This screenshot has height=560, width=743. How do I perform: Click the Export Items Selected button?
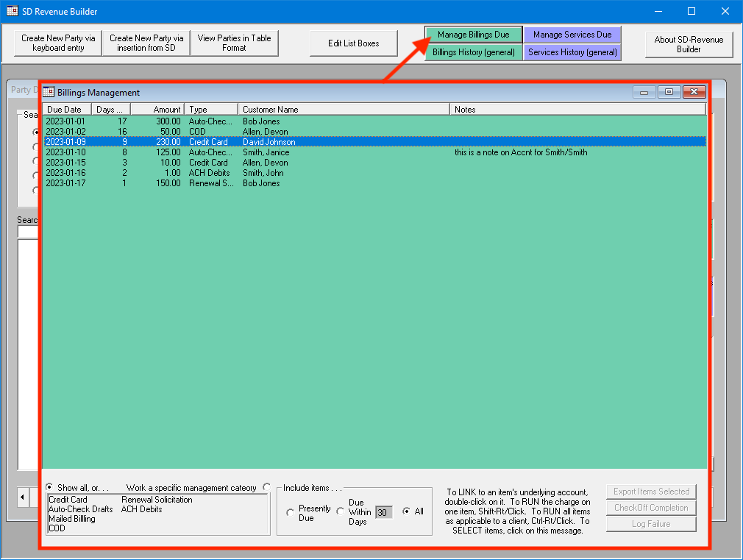(x=651, y=491)
